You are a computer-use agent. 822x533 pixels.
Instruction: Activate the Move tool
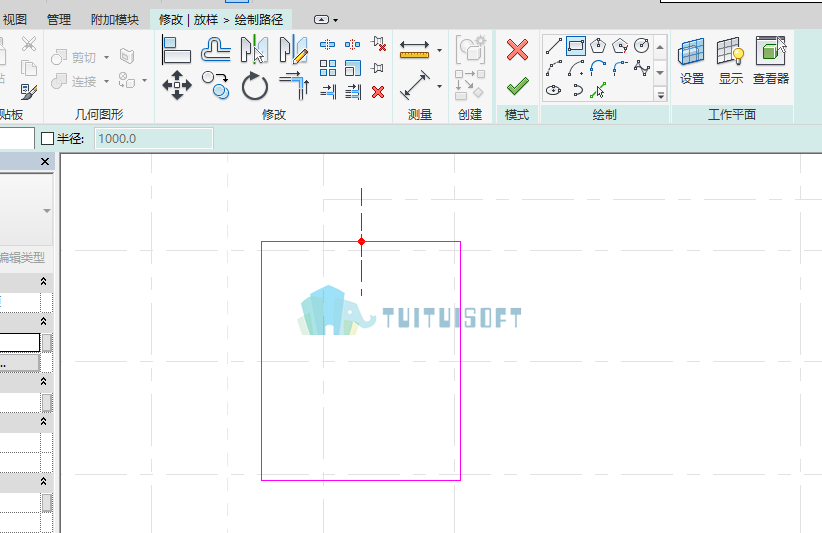177,85
